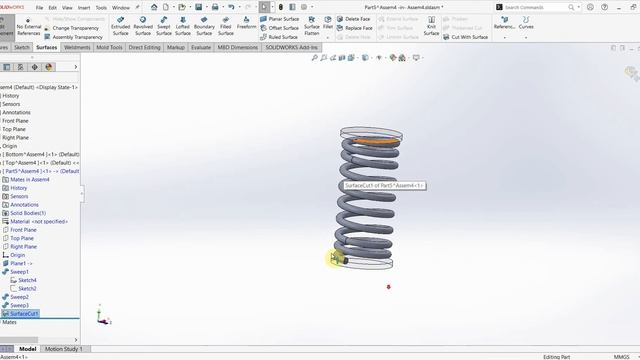The height and width of the screenshot is (360, 640).
Task: Click the Help question mark icon
Action: pos(604,7)
